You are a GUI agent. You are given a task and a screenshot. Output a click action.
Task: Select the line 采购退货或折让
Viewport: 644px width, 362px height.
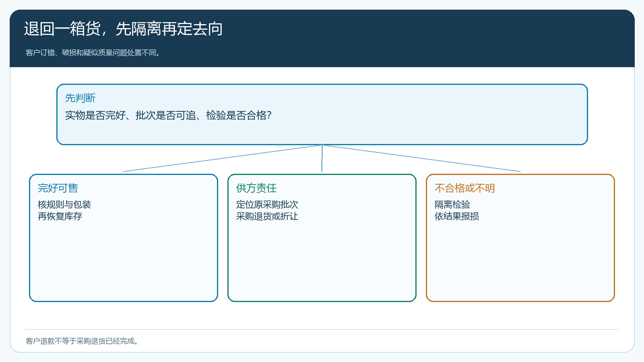pyautogui.click(x=267, y=216)
